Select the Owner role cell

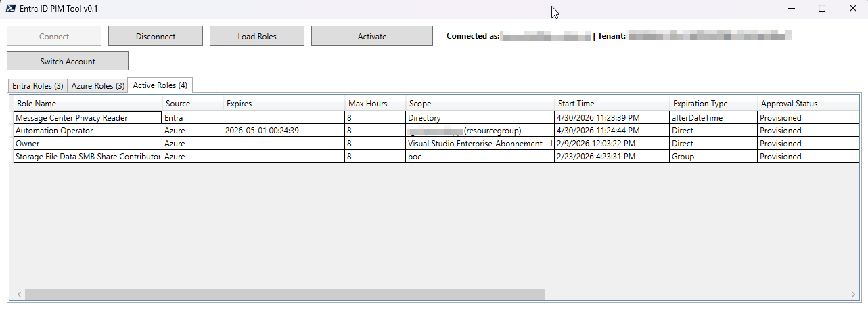[88, 144]
